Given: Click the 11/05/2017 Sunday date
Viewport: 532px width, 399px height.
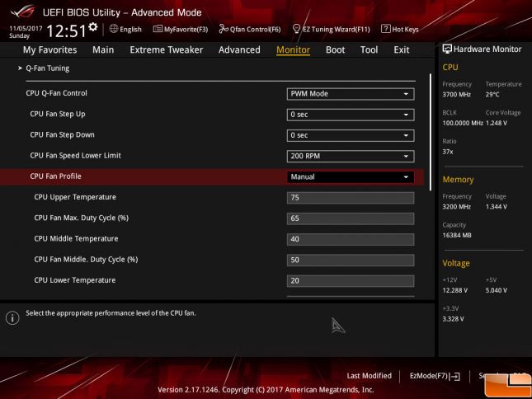Looking at the screenshot, I should (x=26, y=32).
